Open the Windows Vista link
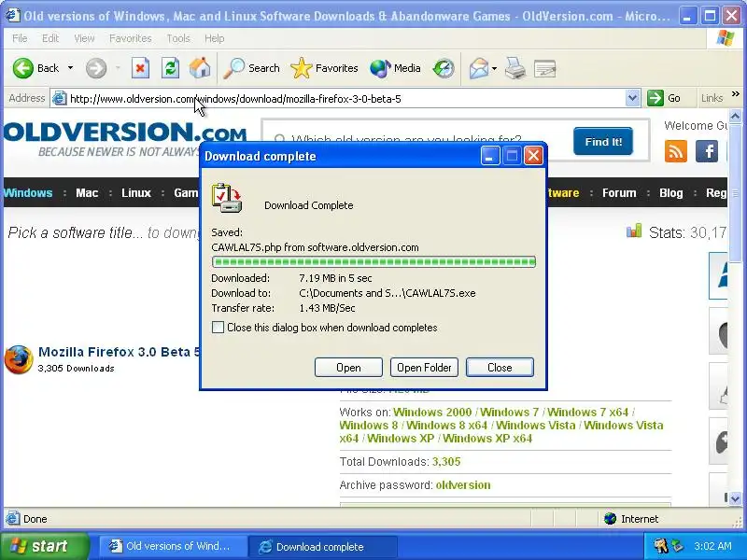This screenshot has width=747, height=560. pos(535,426)
